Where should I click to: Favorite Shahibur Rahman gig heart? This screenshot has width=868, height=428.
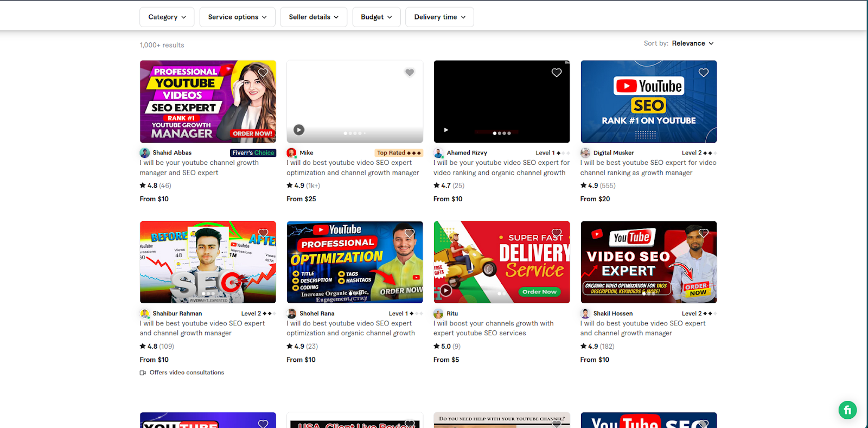[x=263, y=233]
